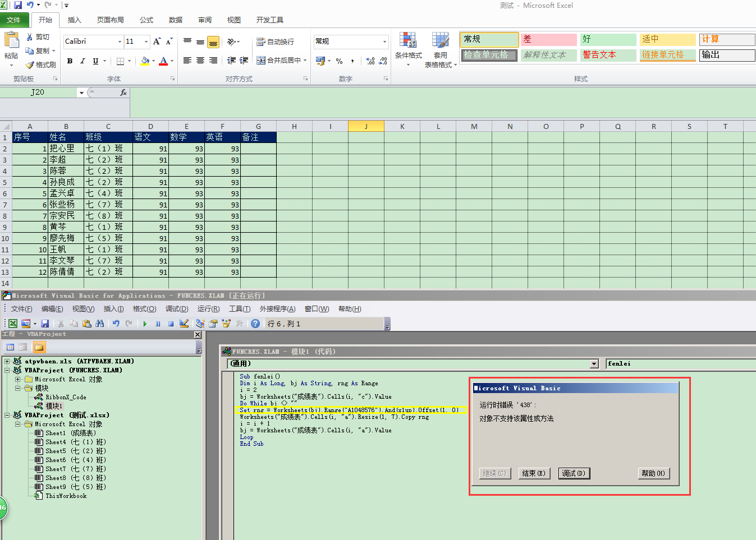Viewport: 756px width, 540px height.
Task: Click the 帮助(H) button in error dialog
Action: coord(653,473)
